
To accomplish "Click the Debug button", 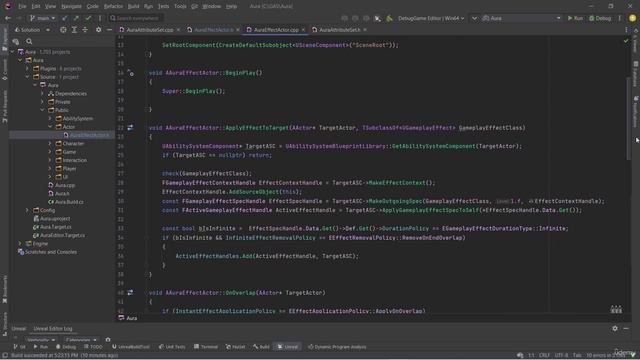I will tap(600, 18).
